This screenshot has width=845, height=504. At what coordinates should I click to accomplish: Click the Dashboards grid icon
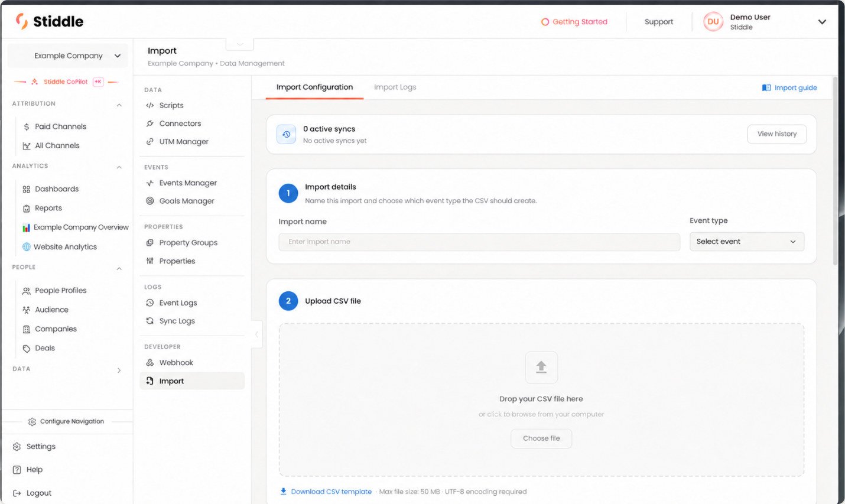click(x=27, y=190)
